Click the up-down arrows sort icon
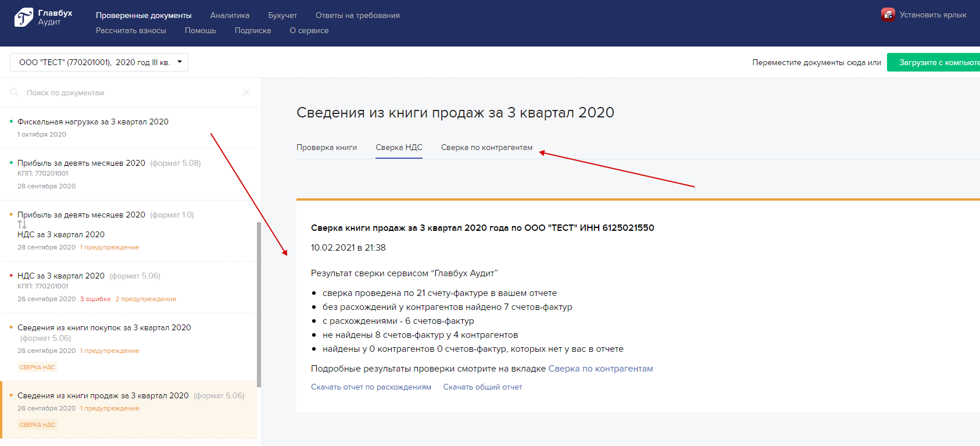 [22, 224]
